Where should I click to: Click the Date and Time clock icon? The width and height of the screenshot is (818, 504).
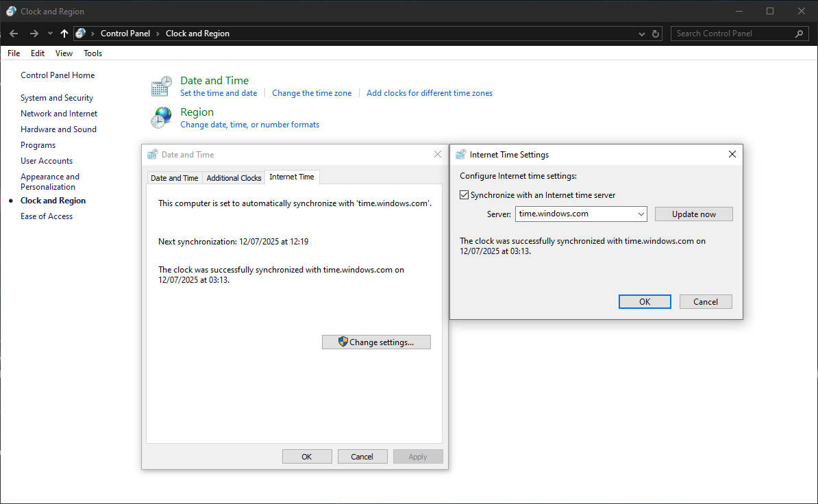[x=160, y=86]
